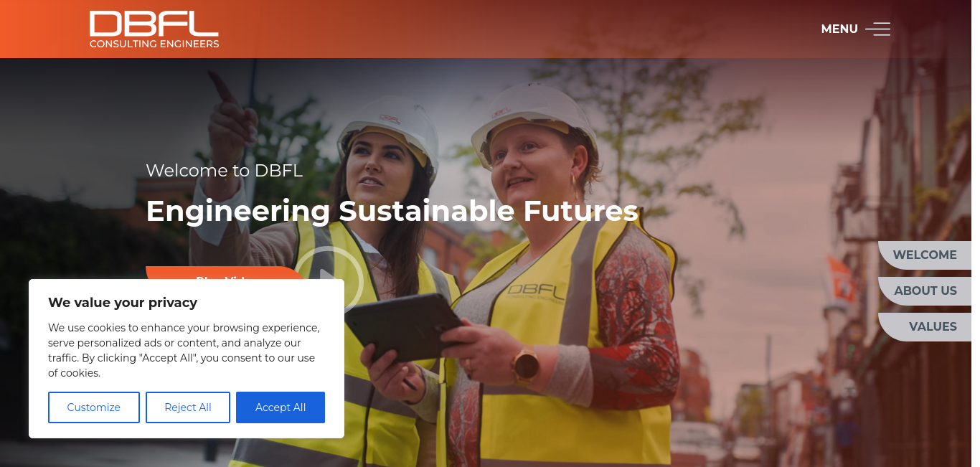Jump to the WELCOME side tab
Viewport: 980px width, 467px height.
point(925,255)
